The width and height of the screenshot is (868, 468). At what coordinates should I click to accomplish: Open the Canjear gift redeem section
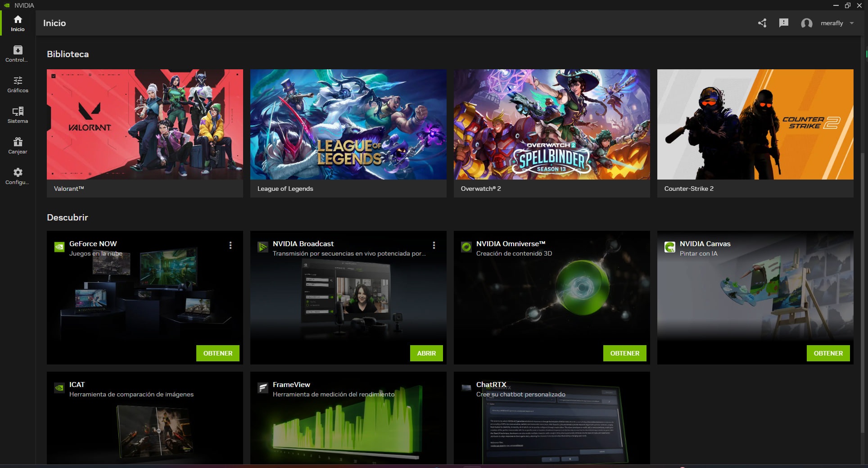point(18,145)
